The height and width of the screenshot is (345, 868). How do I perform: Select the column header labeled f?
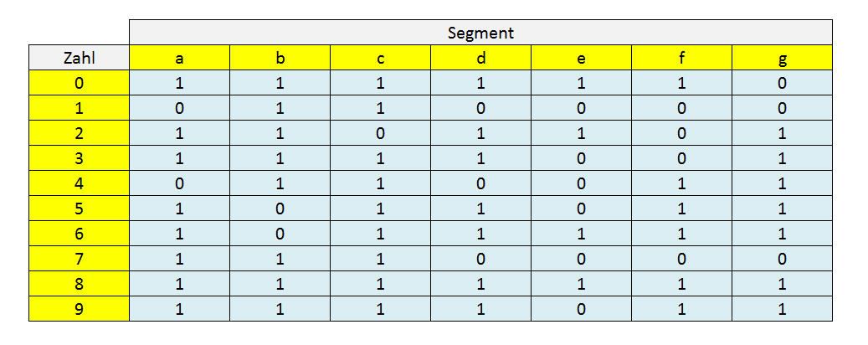pyautogui.click(x=681, y=58)
